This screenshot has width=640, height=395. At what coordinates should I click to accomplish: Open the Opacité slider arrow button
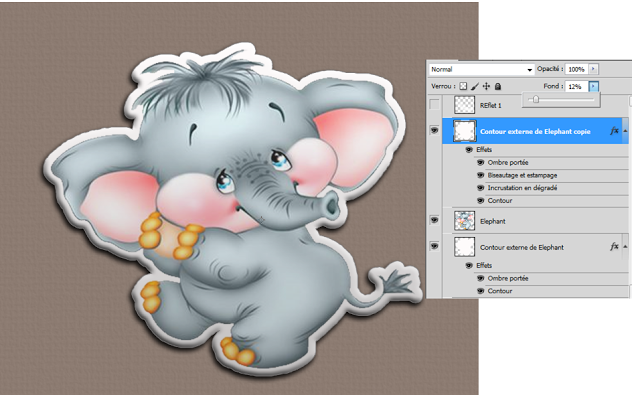(593, 69)
